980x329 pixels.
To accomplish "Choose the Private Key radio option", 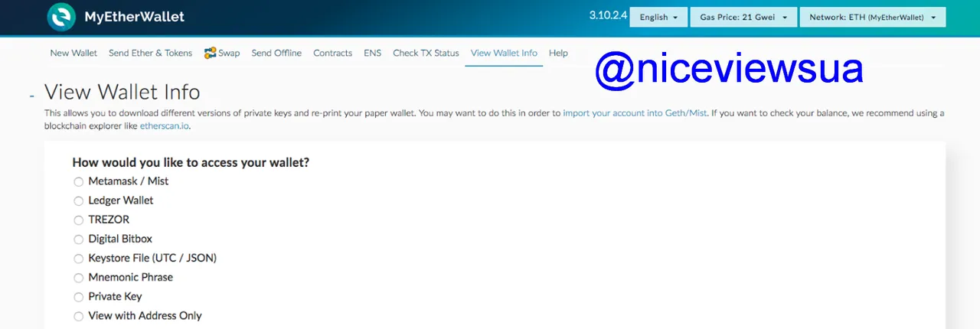I will 78,297.
